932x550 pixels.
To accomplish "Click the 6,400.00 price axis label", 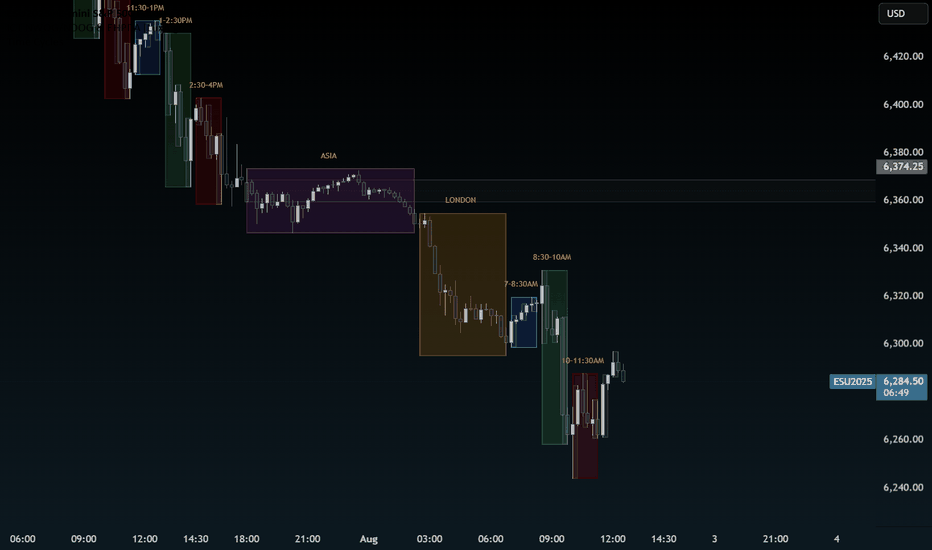I will (903, 105).
